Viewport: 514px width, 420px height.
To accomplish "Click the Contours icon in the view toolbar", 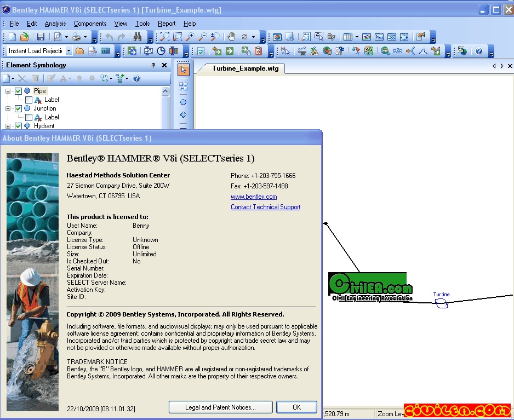I will pos(392,37).
